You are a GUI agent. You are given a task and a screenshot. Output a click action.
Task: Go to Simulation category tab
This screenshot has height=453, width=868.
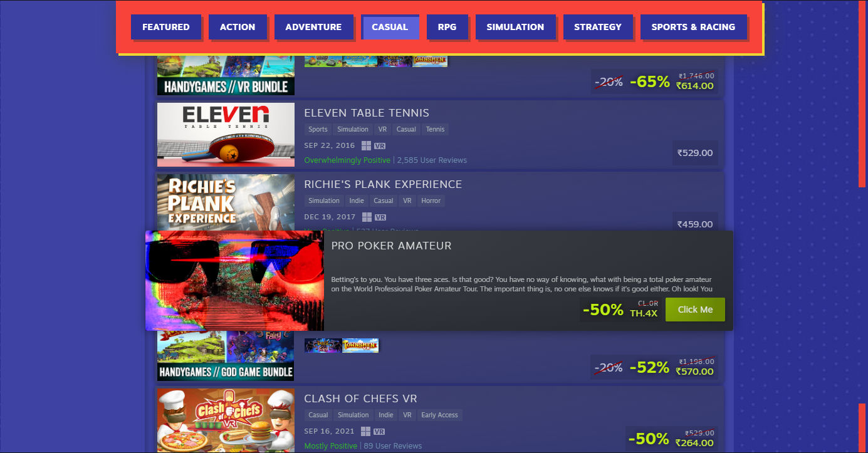click(515, 27)
